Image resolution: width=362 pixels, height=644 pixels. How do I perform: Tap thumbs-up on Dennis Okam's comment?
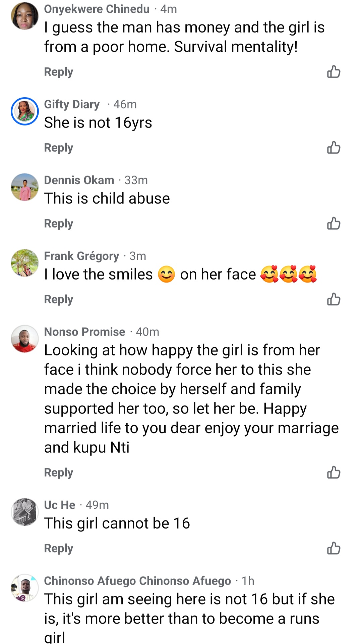pos(334,224)
